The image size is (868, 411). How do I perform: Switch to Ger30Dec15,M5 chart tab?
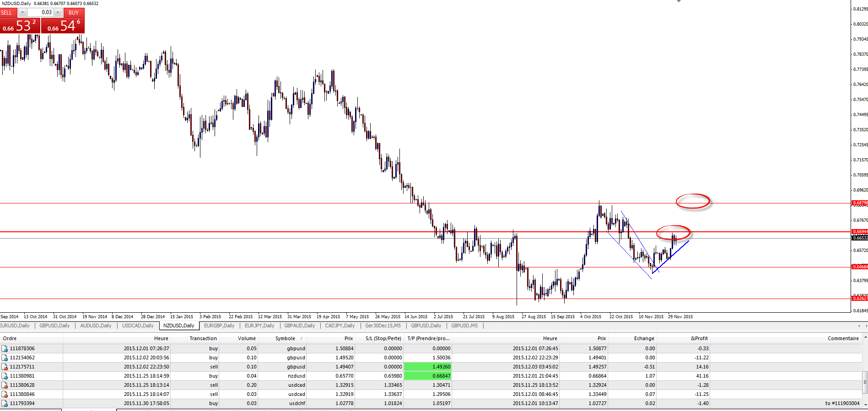(383, 326)
